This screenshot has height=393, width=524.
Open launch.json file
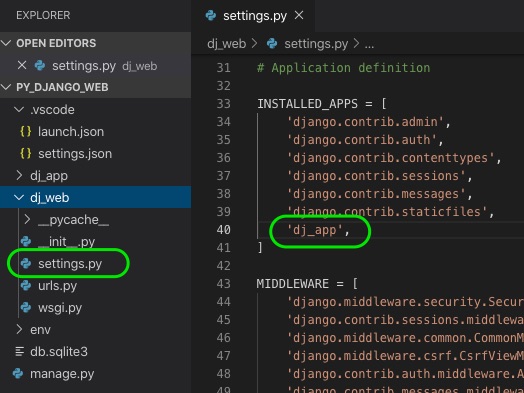71,132
